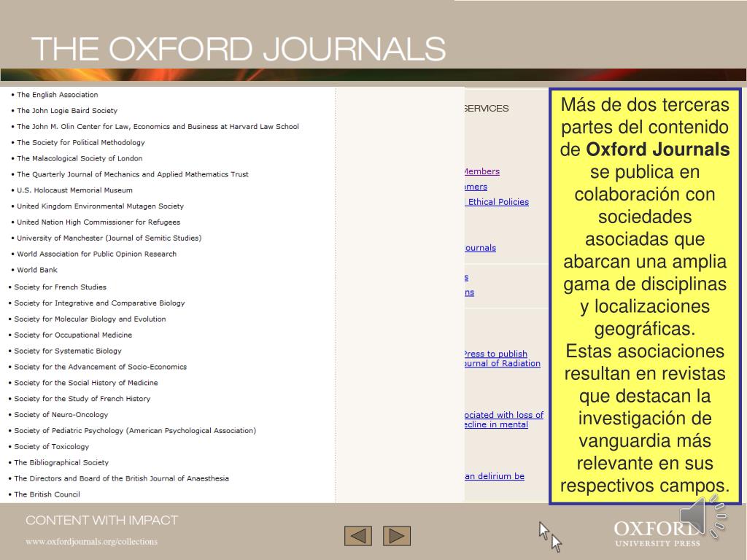The height and width of the screenshot is (560, 747).
Task: Open the 'ociated with loss of' link
Action: point(504,415)
